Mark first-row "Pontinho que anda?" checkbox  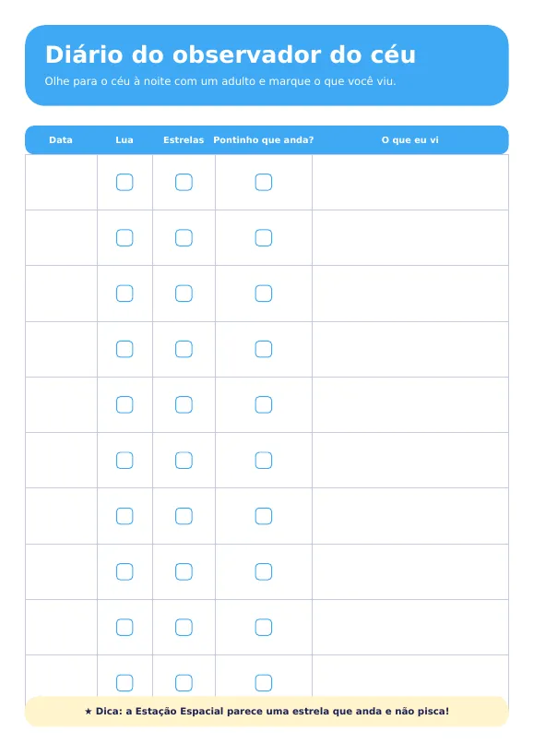coord(264,182)
